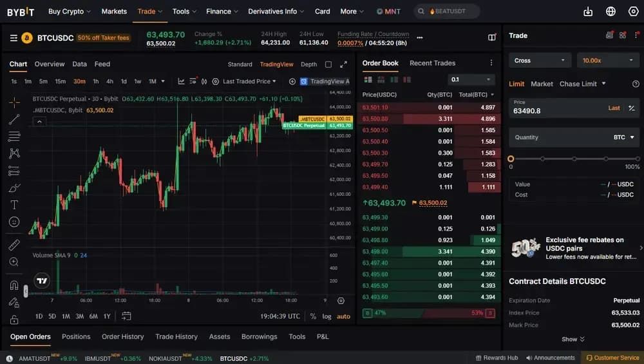Screen dimensions: 644x364
Task: Show both bids and asks order book view
Action: 368,80
